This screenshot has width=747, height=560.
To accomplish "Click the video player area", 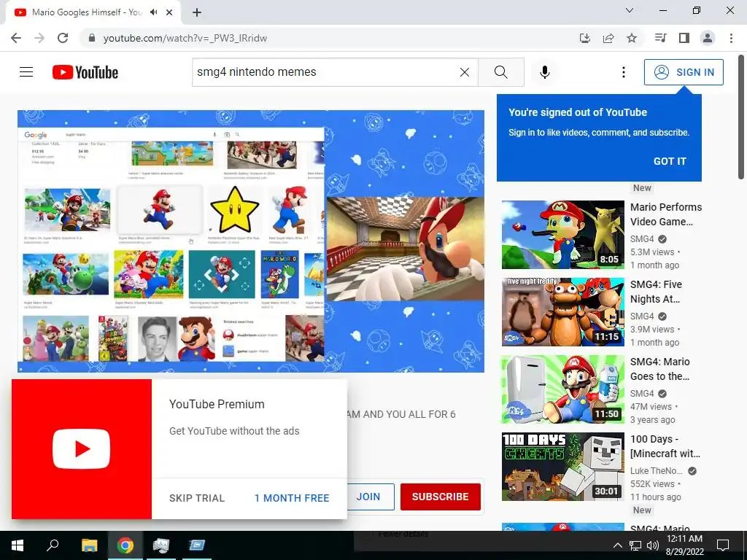I will pyautogui.click(x=251, y=241).
